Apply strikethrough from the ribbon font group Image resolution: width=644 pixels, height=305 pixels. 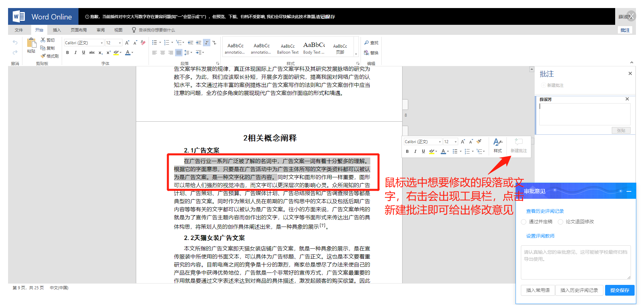pos(92,53)
